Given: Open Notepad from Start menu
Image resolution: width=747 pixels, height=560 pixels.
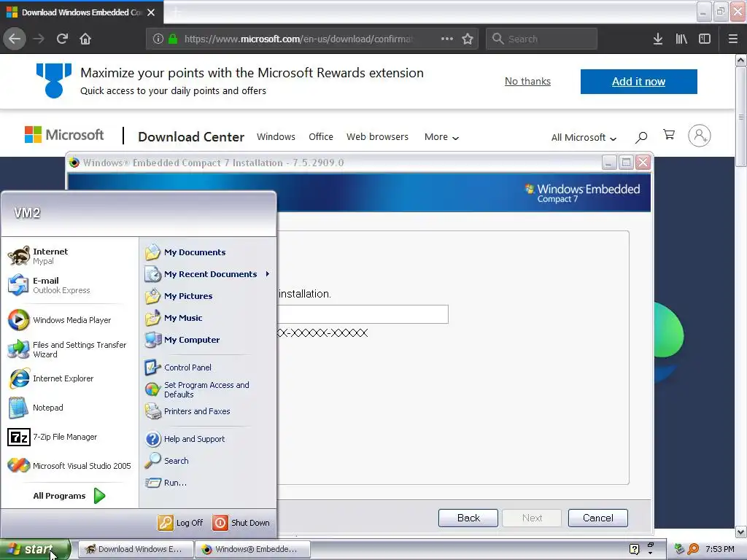Looking at the screenshot, I should point(69,408).
